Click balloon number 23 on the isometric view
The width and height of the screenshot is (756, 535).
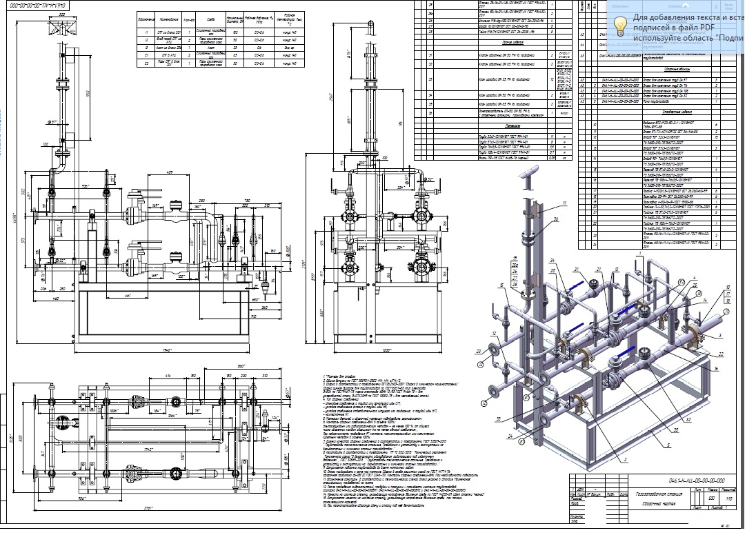[x=479, y=351]
